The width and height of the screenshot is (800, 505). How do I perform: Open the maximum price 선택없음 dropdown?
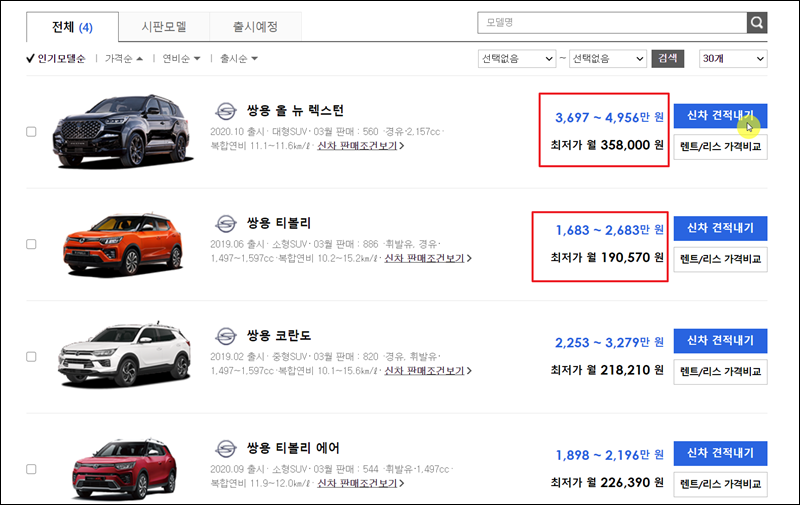click(608, 59)
